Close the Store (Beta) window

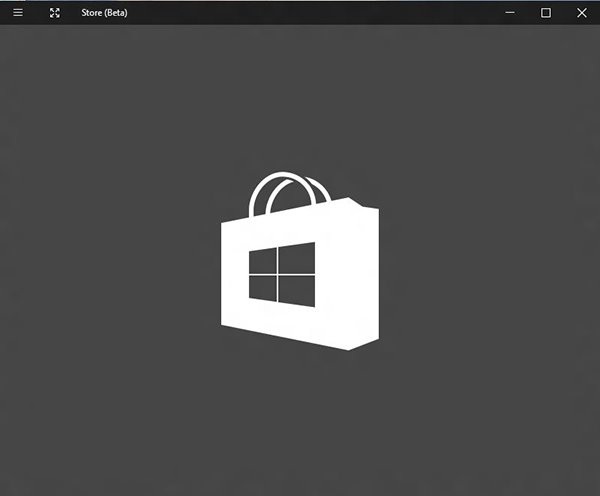click(582, 13)
